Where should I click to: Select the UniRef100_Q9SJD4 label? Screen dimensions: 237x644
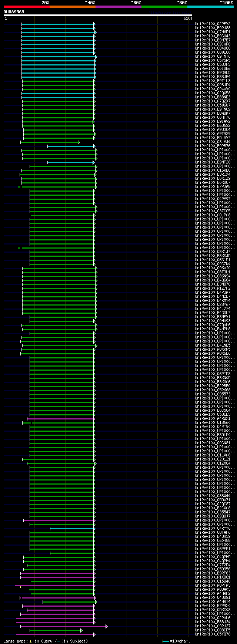coord(213,85)
